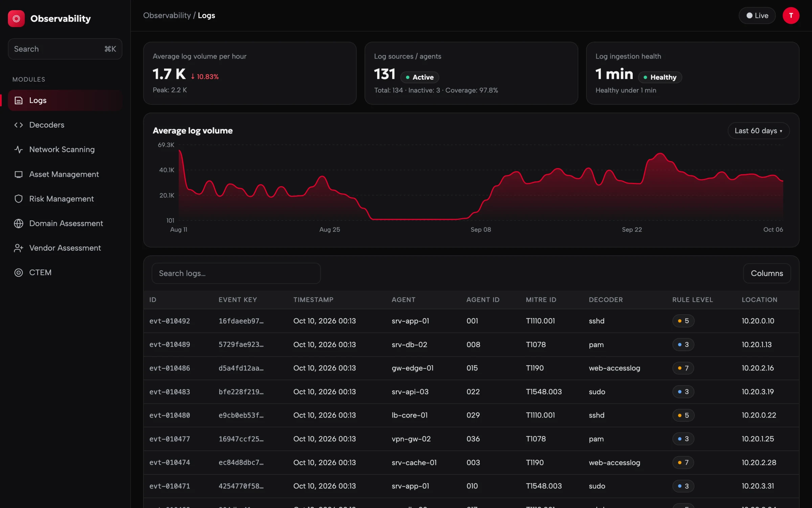Image resolution: width=812 pixels, height=508 pixels.
Task: Click agent gw-edge-01 cell
Action: [412, 368]
